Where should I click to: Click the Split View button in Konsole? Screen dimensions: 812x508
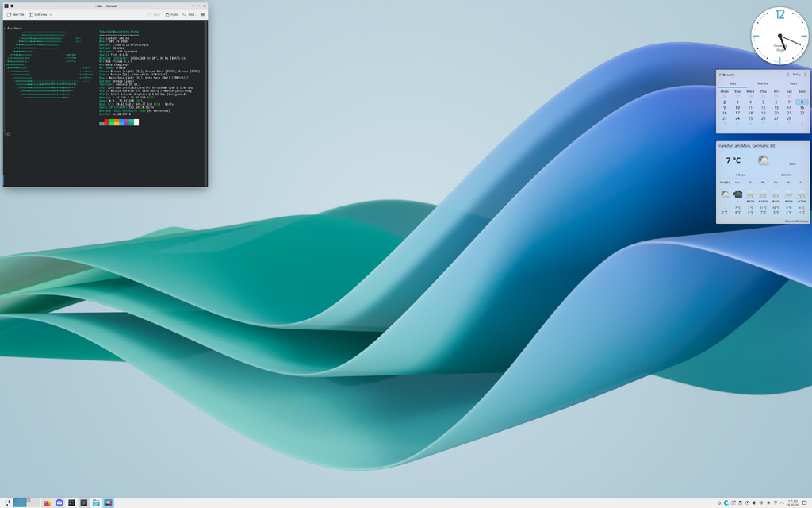38,14
